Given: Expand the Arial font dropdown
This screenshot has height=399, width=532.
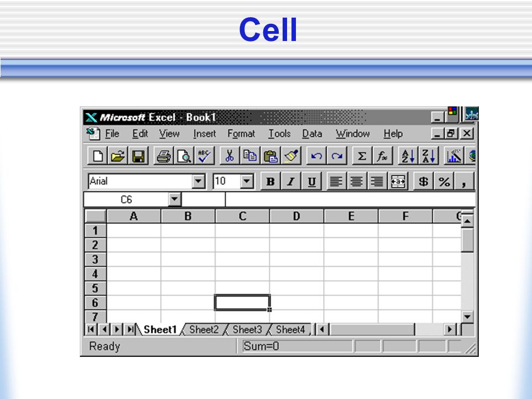Looking at the screenshot, I should point(198,181).
